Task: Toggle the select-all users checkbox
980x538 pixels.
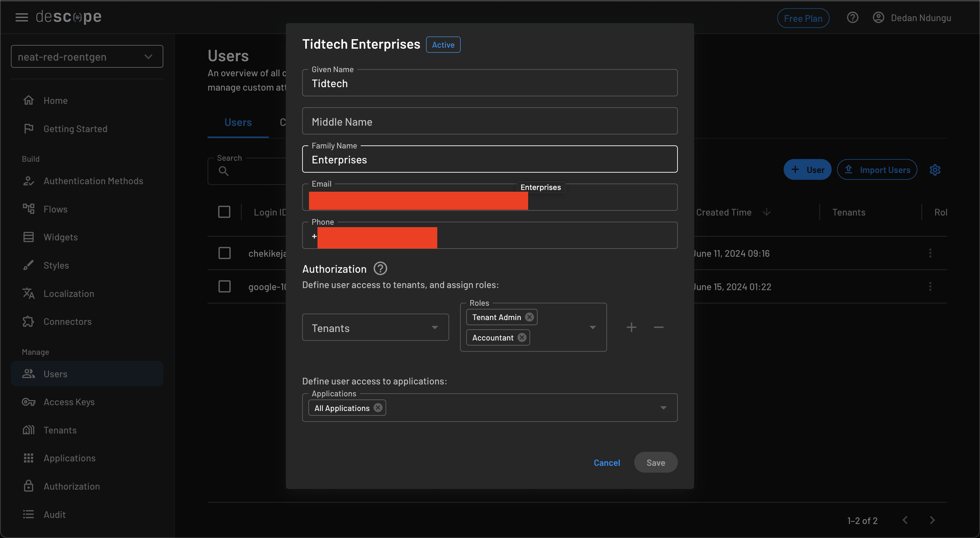Action: pyautogui.click(x=224, y=212)
